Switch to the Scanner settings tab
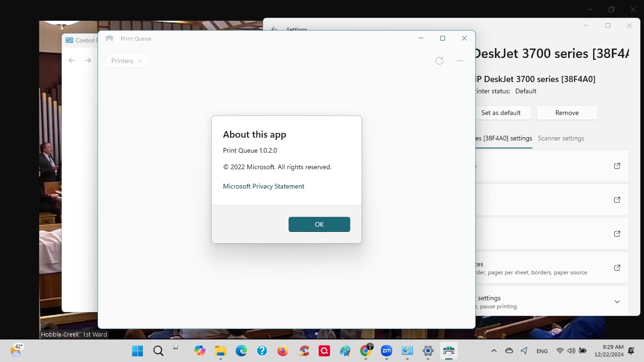 click(561, 138)
